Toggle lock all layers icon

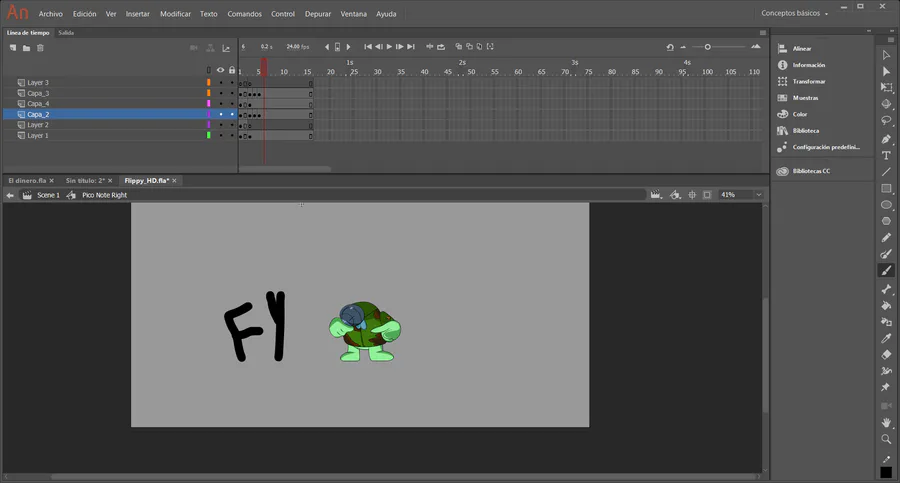coord(232,70)
